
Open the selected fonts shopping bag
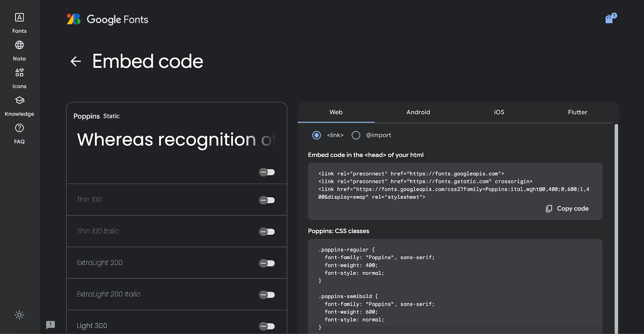pos(610,19)
